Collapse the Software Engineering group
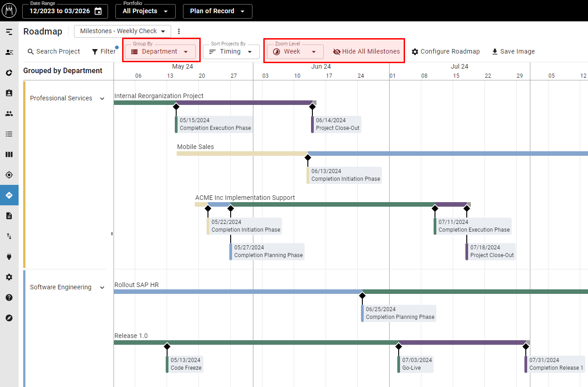The image size is (588, 387). click(102, 287)
